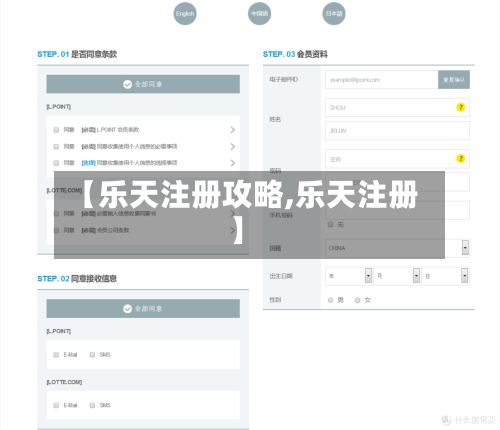Tick SMS under STEP 02 LOTTE.COM

tap(92, 405)
